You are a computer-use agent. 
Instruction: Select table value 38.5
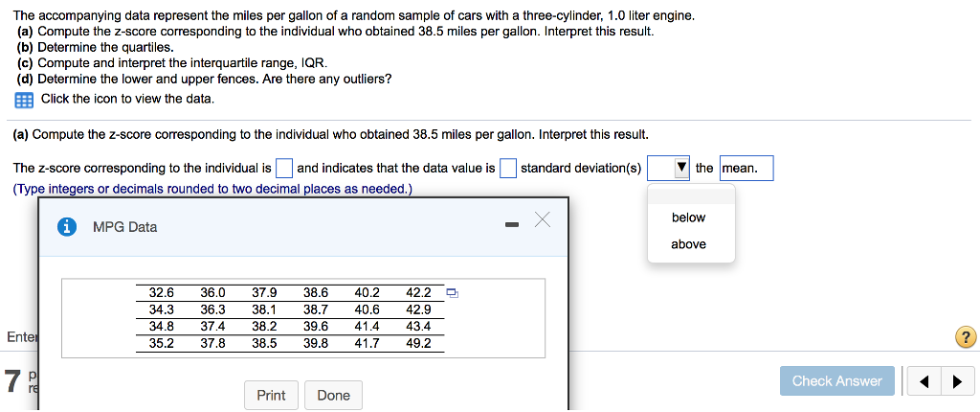(265, 343)
